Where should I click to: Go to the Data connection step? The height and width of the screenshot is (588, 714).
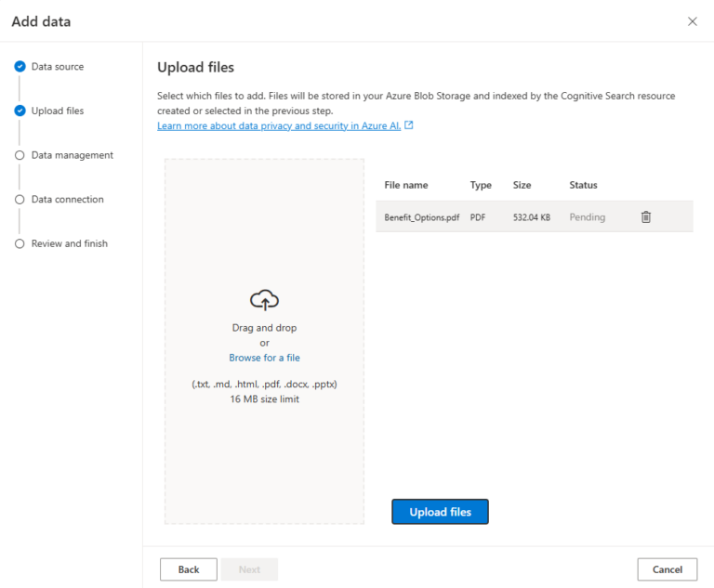pyautogui.click(x=67, y=200)
